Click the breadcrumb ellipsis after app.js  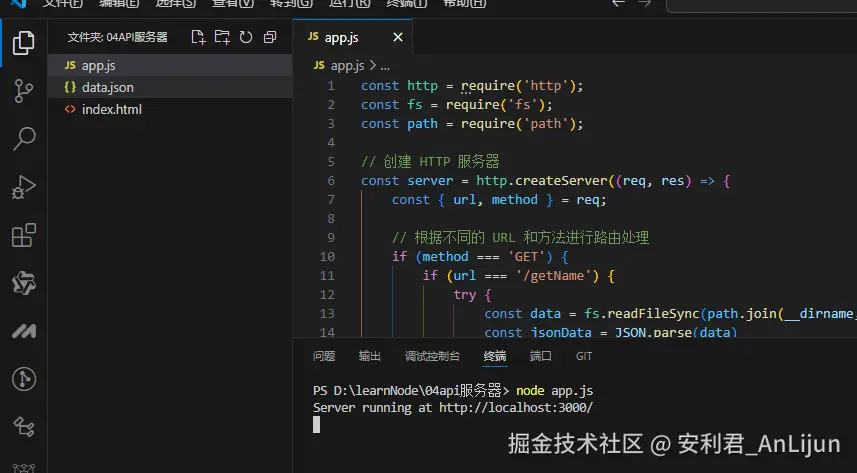(385, 66)
